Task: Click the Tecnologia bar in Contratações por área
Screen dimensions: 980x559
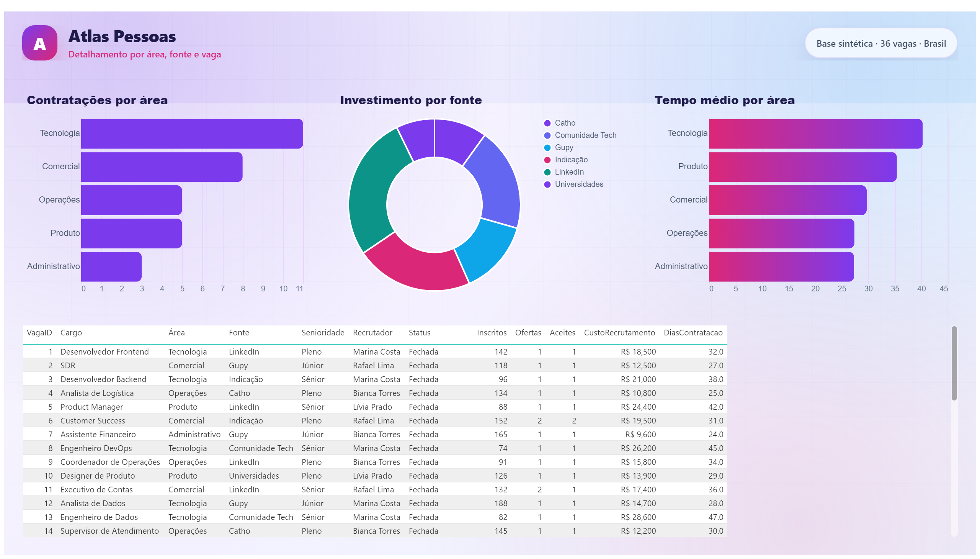Action: [192, 134]
